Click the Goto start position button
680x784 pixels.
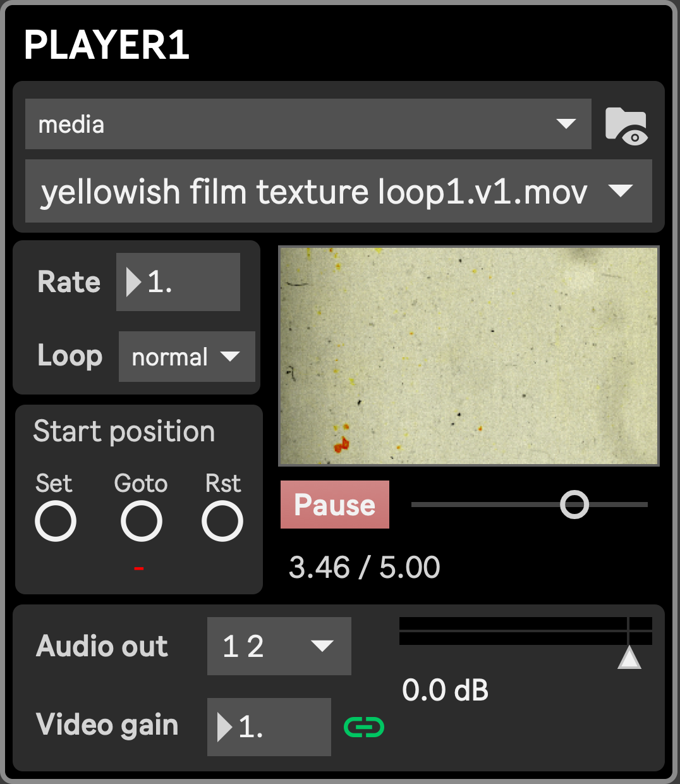click(142, 521)
